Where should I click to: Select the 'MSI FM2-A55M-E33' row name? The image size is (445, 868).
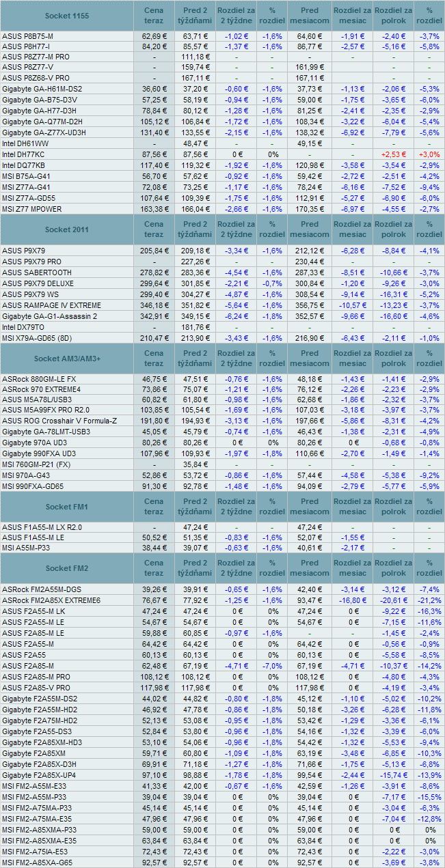(x=34, y=786)
